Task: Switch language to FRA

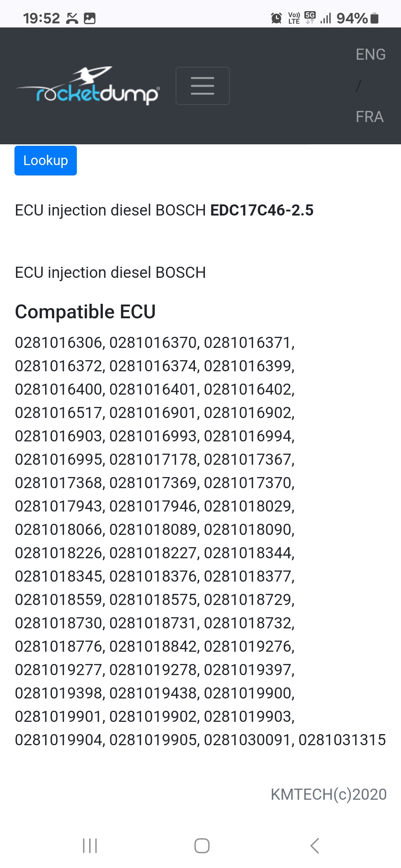Action: tap(369, 117)
